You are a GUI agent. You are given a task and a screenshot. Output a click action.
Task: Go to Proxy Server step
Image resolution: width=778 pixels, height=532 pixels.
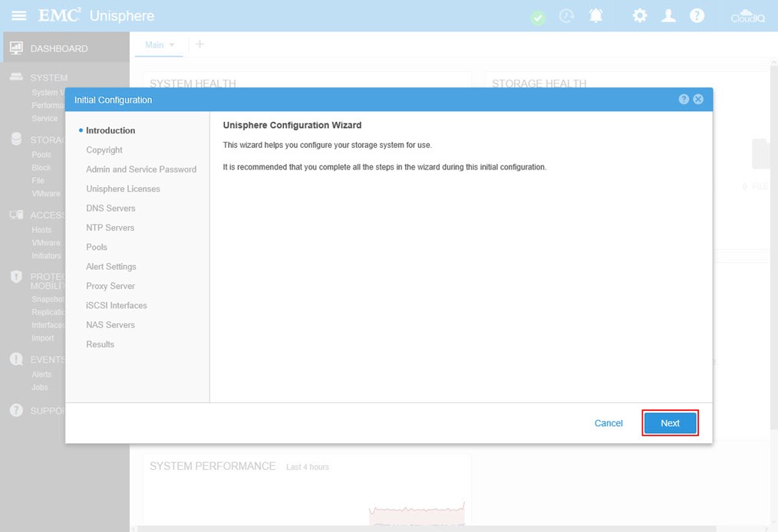coord(110,286)
